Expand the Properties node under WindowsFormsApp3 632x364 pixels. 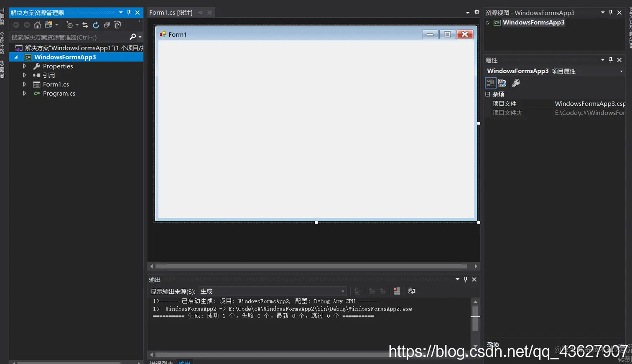pos(25,66)
